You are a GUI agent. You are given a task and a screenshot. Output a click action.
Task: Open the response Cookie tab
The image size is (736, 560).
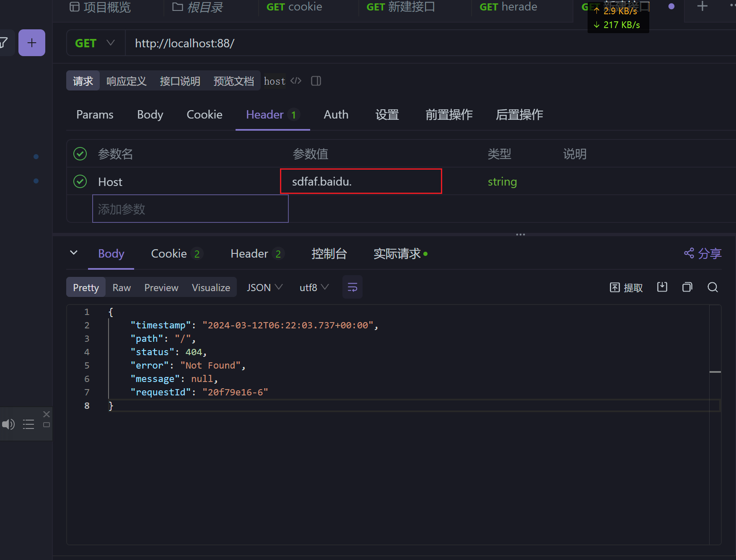(176, 253)
